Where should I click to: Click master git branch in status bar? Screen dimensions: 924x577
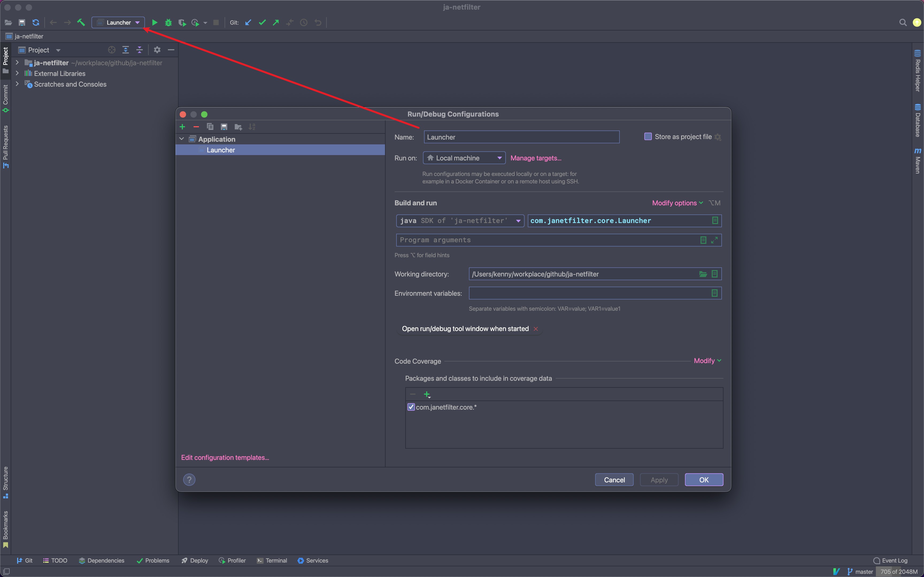(x=860, y=571)
